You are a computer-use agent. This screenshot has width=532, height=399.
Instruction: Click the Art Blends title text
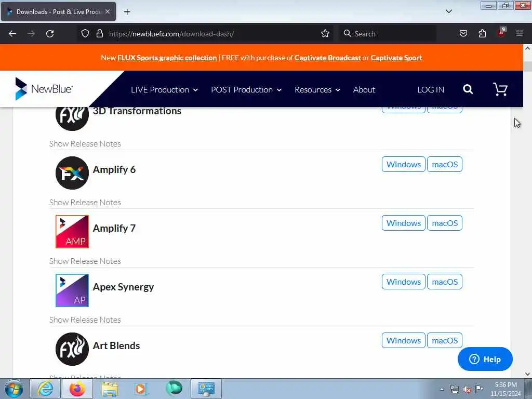116,345
